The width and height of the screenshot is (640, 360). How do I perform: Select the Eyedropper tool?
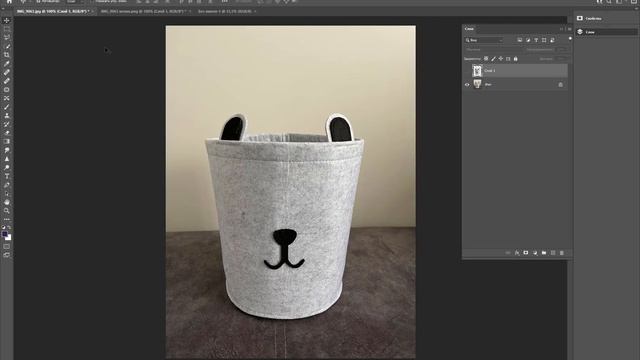[x=7, y=63]
